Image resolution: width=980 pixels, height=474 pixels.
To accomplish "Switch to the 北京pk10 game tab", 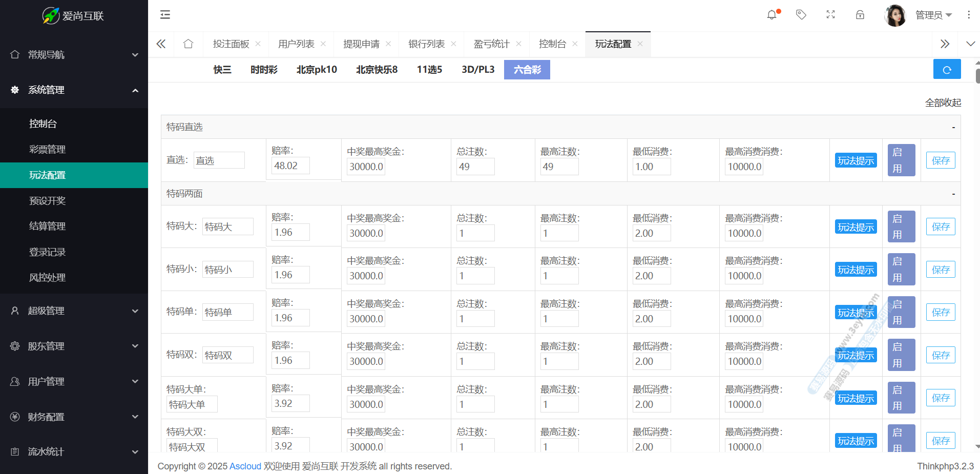I will point(317,70).
